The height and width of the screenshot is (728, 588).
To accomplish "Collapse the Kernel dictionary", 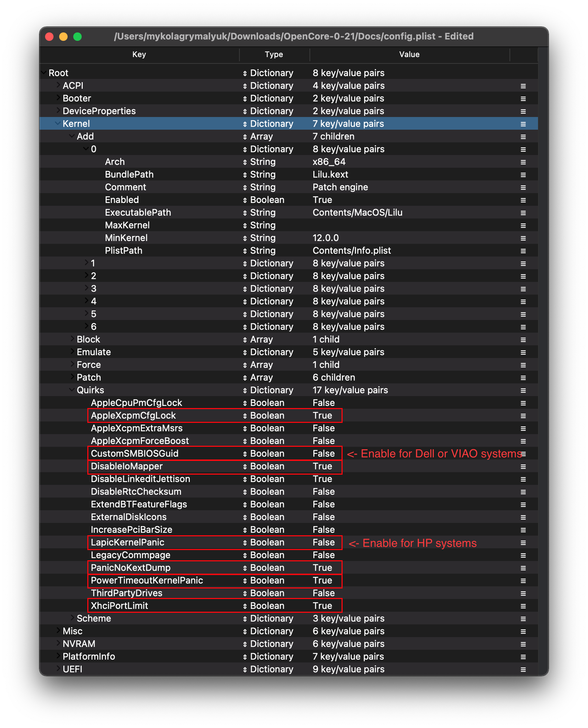I will 57,123.
